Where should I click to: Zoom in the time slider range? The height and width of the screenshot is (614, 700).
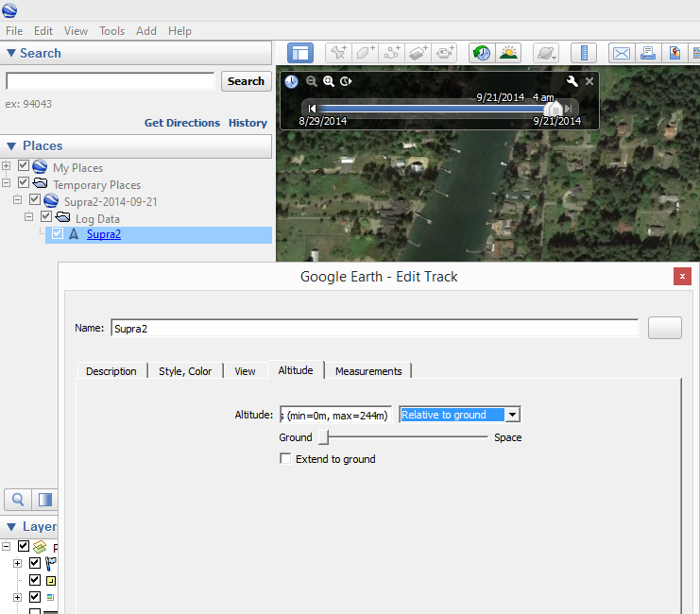(x=329, y=81)
